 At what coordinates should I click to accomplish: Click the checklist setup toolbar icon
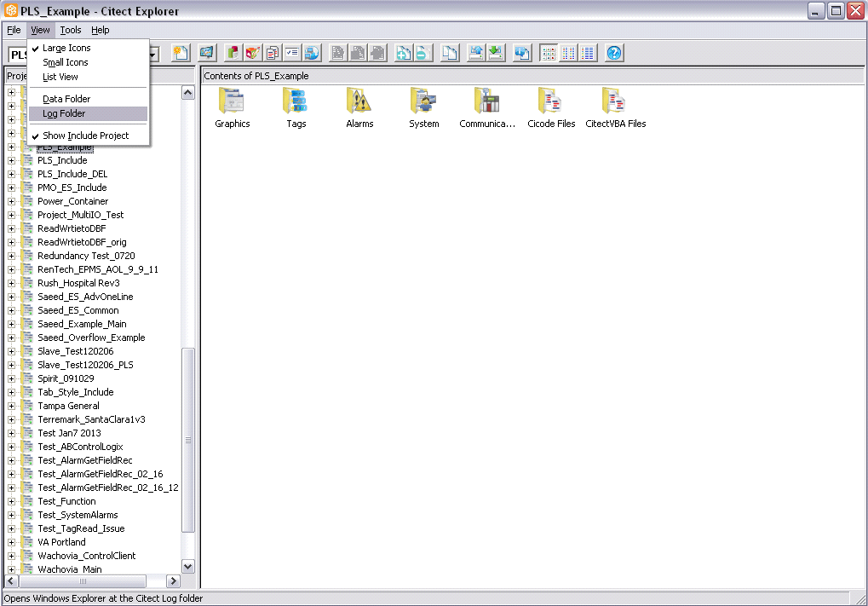291,53
